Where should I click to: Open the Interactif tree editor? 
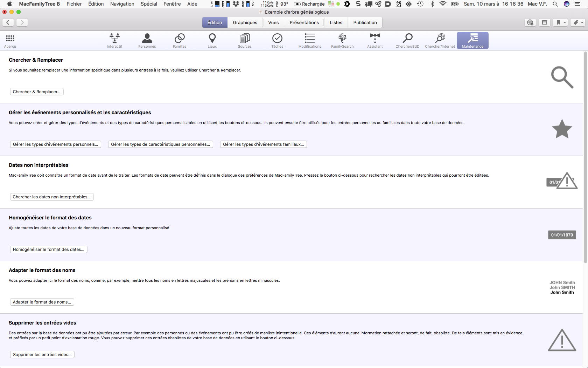(114, 41)
